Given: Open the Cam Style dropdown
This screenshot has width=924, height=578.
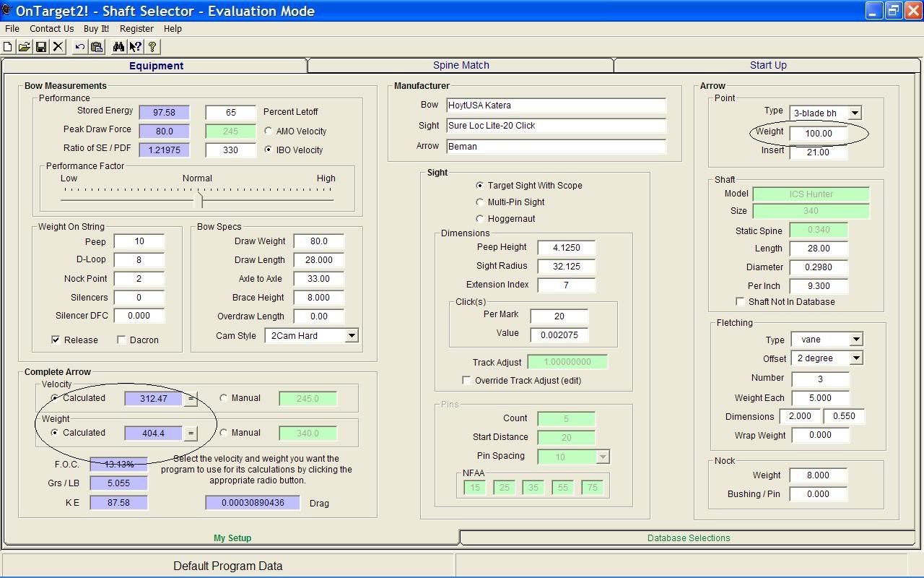Looking at the screenshot, I should pos(351,336).
